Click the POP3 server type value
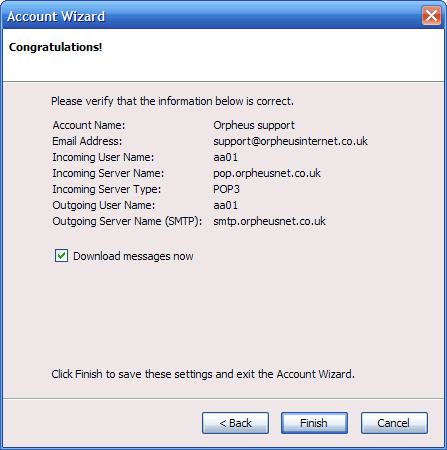 pos(226,189)
